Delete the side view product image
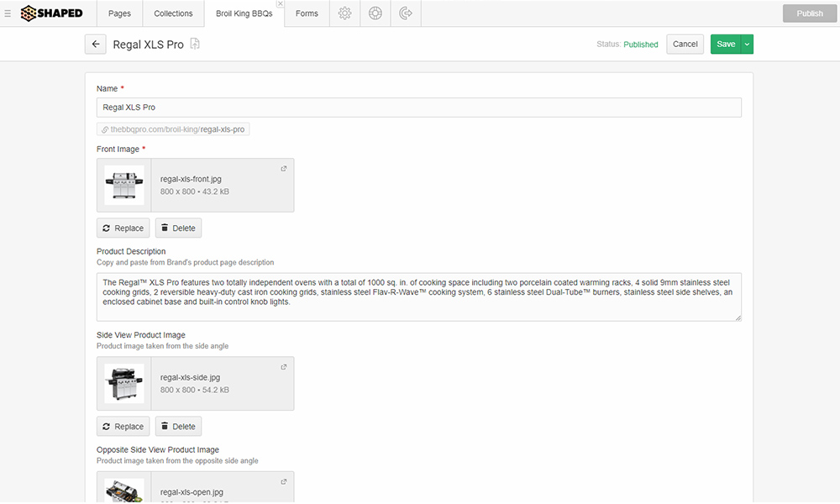 click(x=178, y=427)
